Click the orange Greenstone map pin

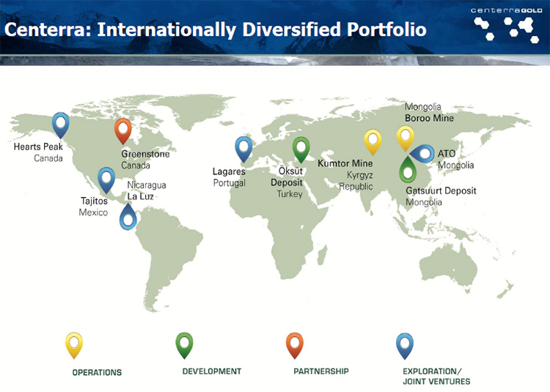pos(122,131)
